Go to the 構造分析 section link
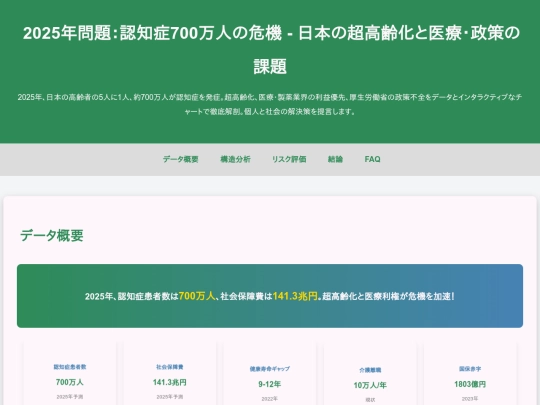 click(235, 159)
